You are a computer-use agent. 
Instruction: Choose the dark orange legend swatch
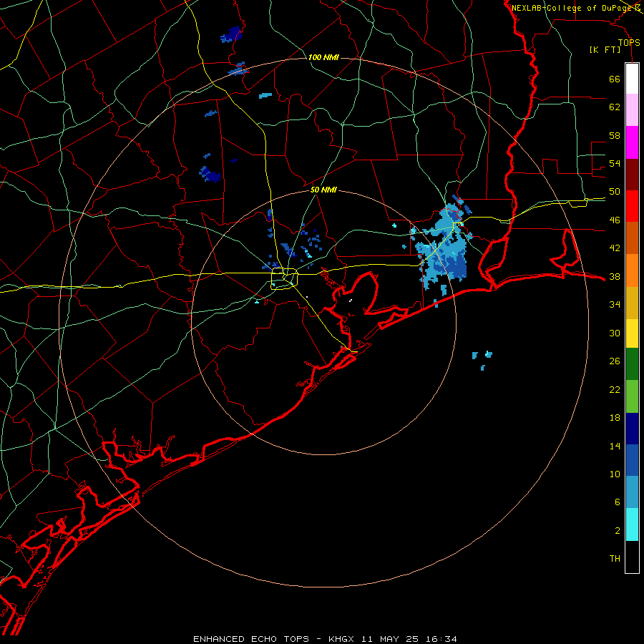(x=632, y=238)
